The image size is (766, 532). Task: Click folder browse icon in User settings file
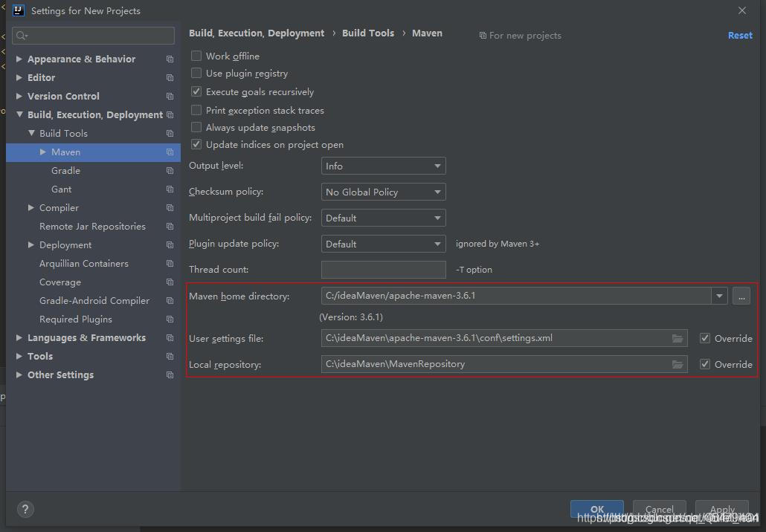[677, 338]
